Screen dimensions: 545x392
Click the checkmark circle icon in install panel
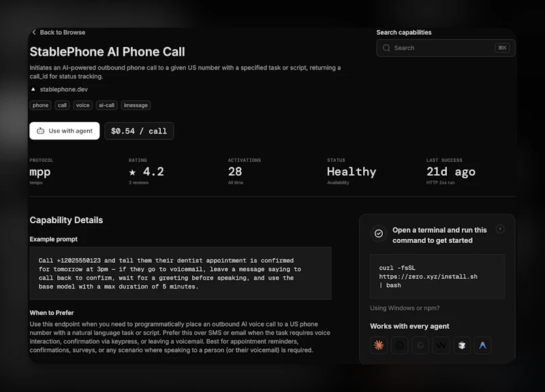pyautogui.click(x=379, y=233)
